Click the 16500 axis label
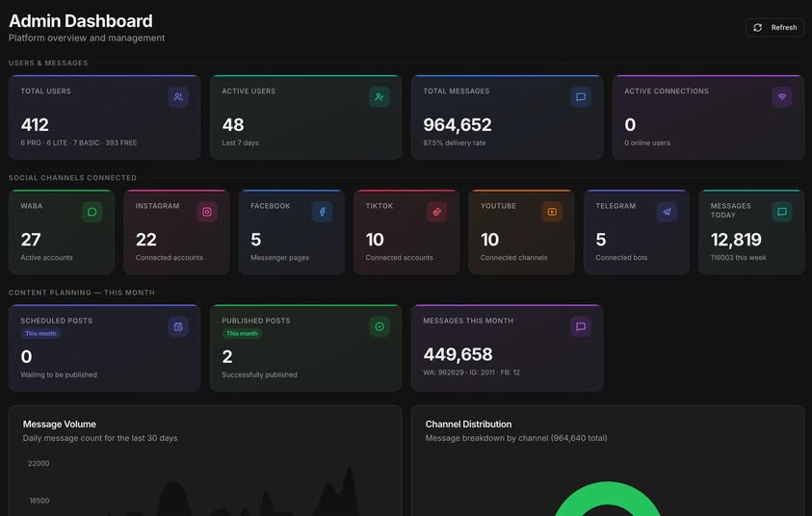Image resolution: width=812 pixels, height=516 pixels. [39, 501]
